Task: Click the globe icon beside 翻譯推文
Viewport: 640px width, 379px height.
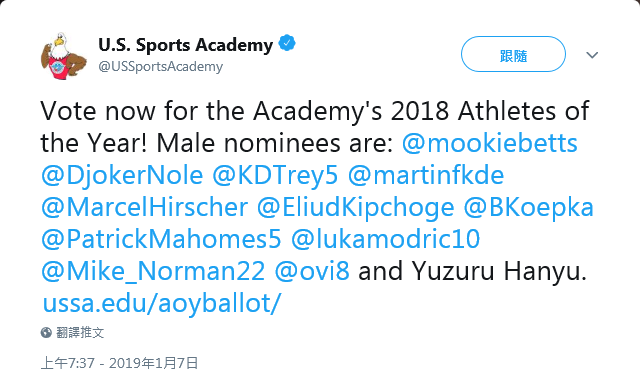Action: (x=46, y=332)
